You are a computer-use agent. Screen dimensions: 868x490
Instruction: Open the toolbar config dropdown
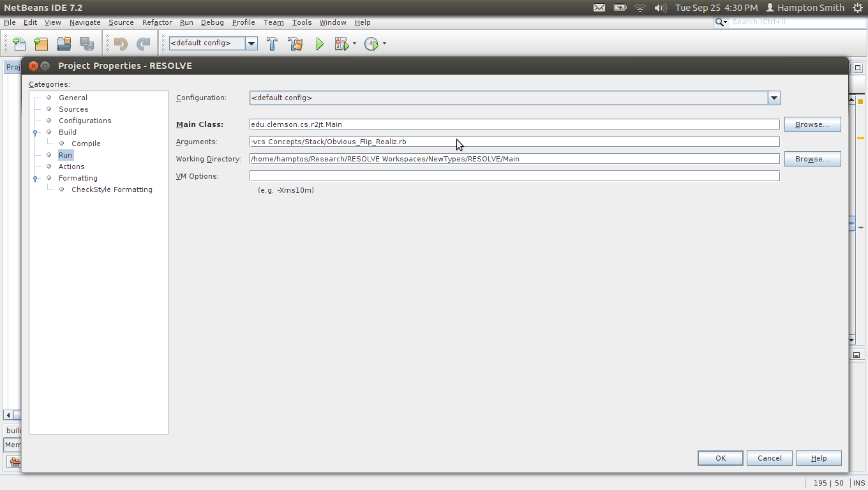pos(251,43)
